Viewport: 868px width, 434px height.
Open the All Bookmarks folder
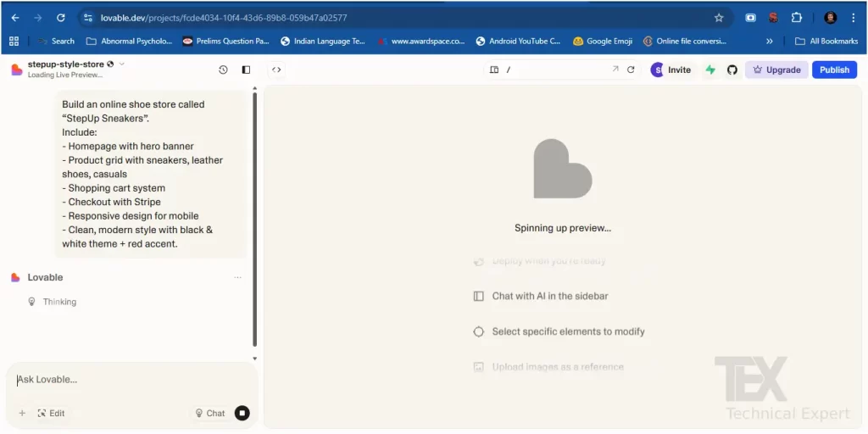pos(826,41)
